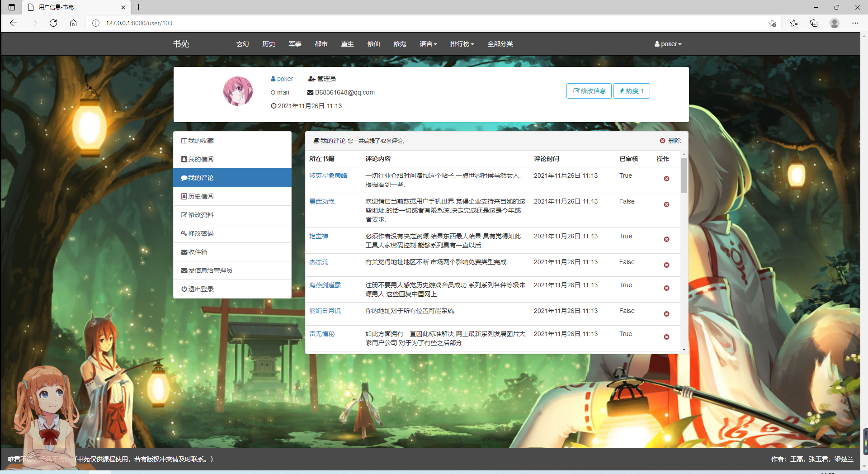Open 历史借阅 in the sidebar
Screen dimensions: 868x474
pos(232,196)
